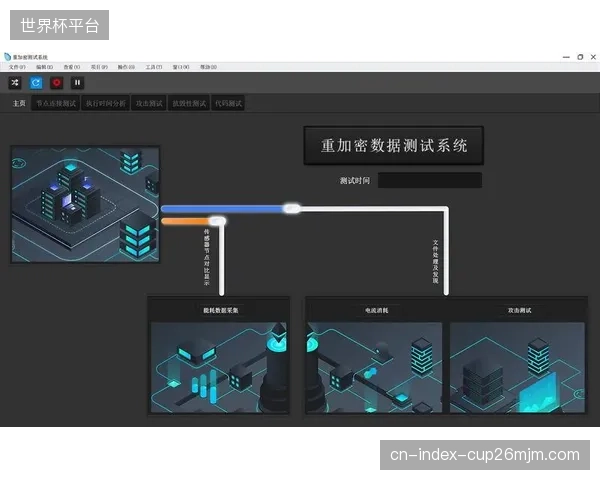Click the 测试时间 input field

pyautogui.click(x=430, y=180)
